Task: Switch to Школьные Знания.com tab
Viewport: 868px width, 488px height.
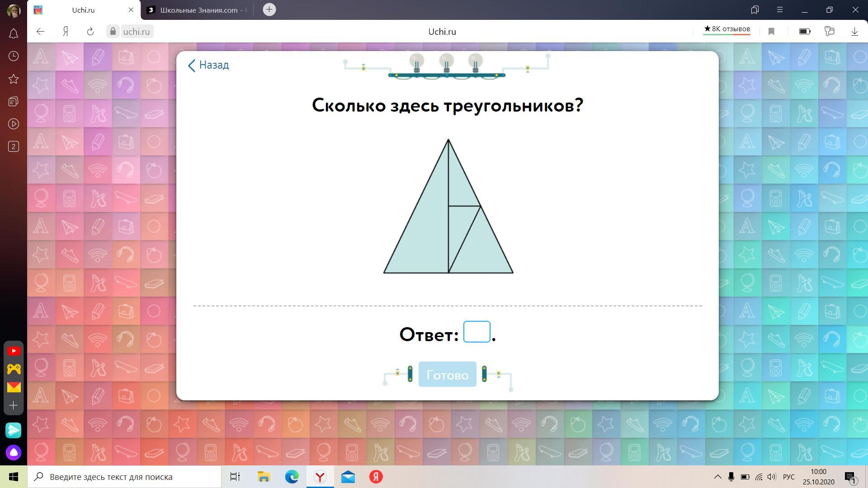Action: 199,10
